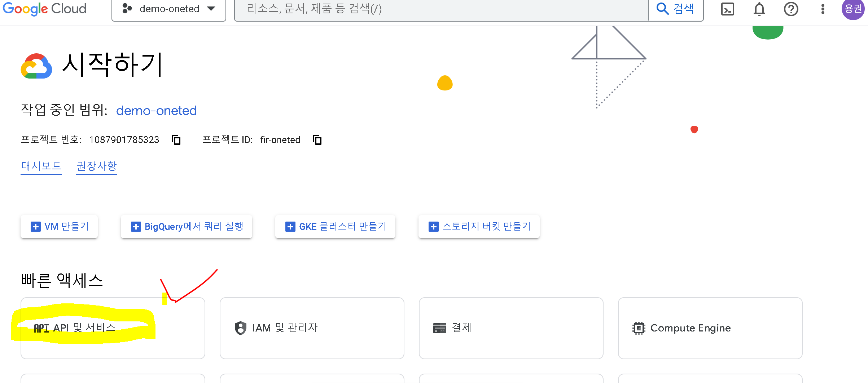Screen dimensions: 868x383
Task: Open the 결제 billing card
Action: [511, 328]
